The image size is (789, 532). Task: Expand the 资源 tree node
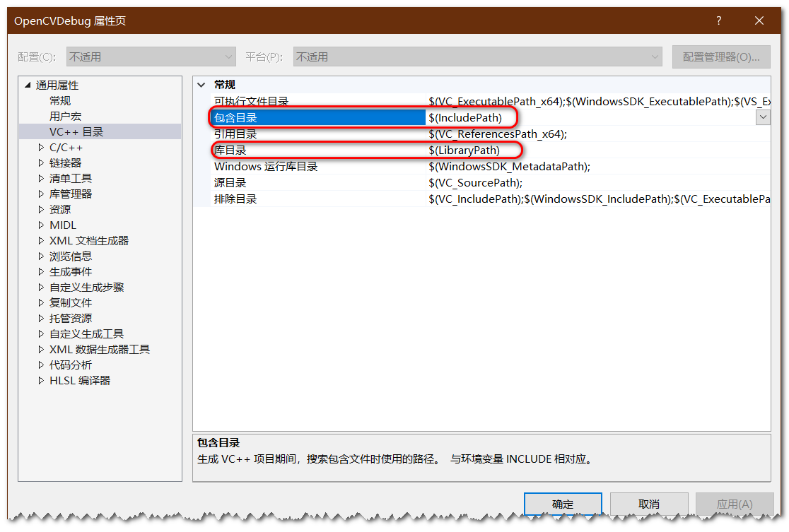click(x=41, y=210)
